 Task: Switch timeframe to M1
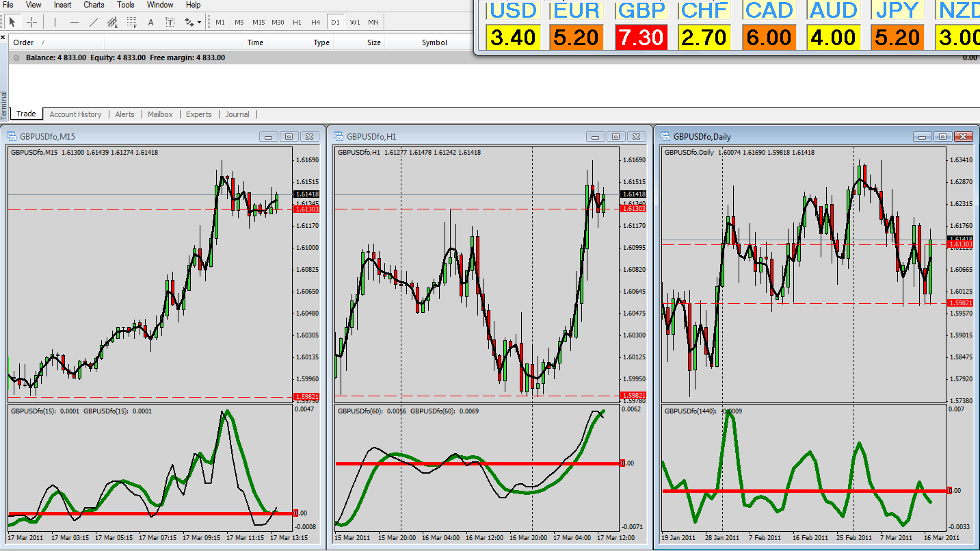pos(220,22)
